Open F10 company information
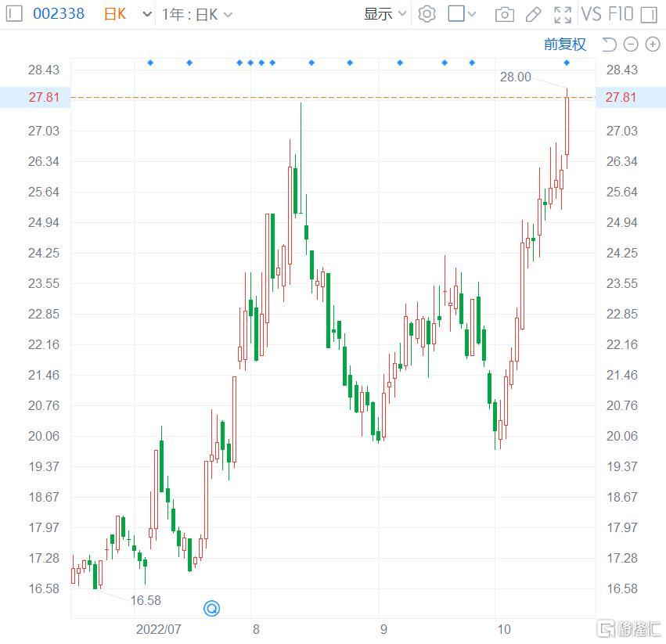Image resolution: width=666 pixels, height=644 pixels. [621, 14]
